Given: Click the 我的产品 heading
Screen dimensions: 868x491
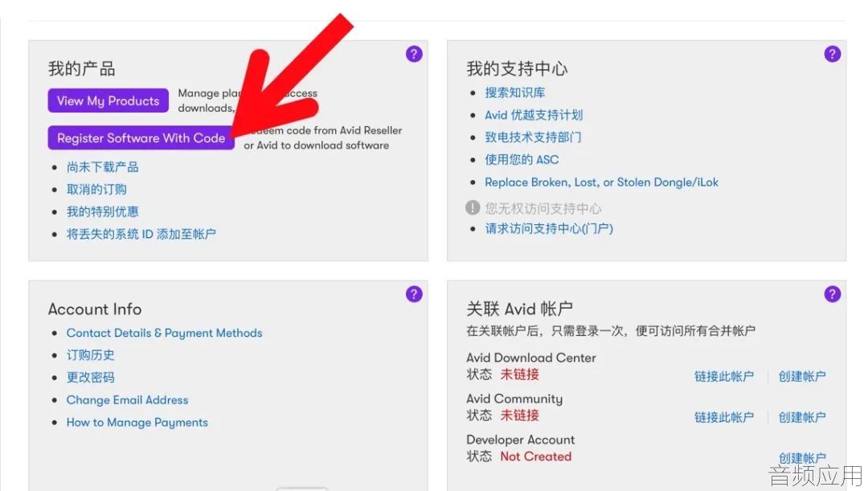Looking at the screenshot, I should point(82,68).
